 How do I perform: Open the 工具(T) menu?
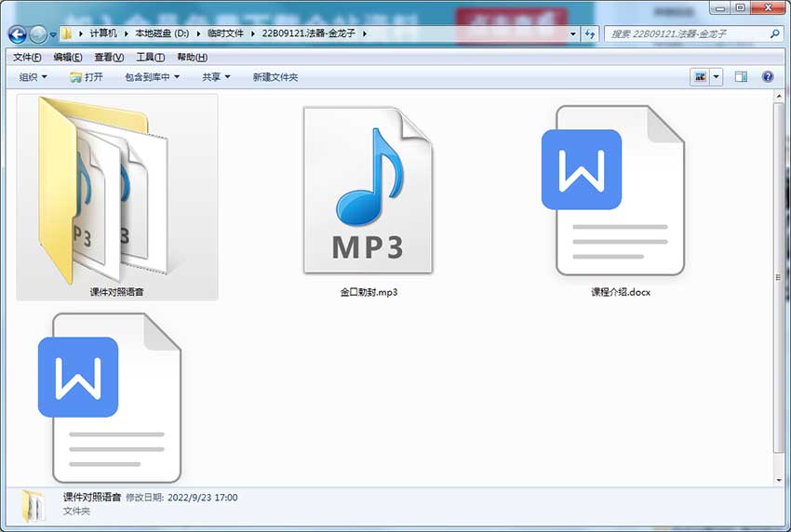click(151, 57)
